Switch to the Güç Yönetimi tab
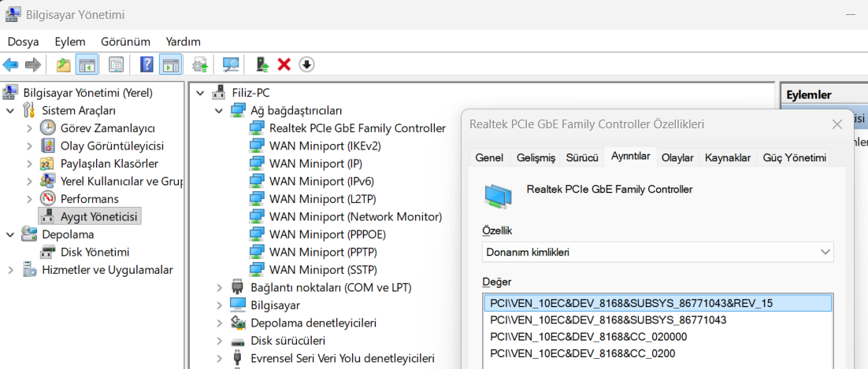Image resolution: width=868 pixels, height=369 pixels. click(x=795, y=157)
